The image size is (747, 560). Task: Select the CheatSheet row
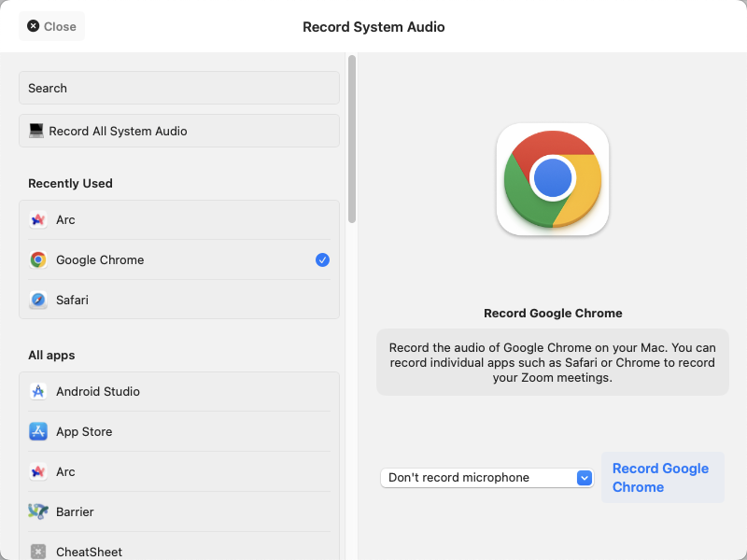tap(179, 547)
